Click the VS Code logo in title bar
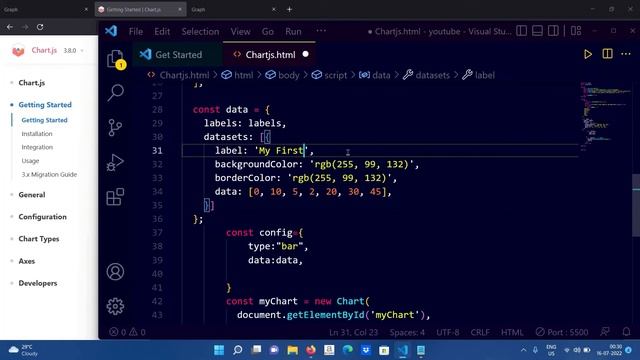 (x=111, y=31)
